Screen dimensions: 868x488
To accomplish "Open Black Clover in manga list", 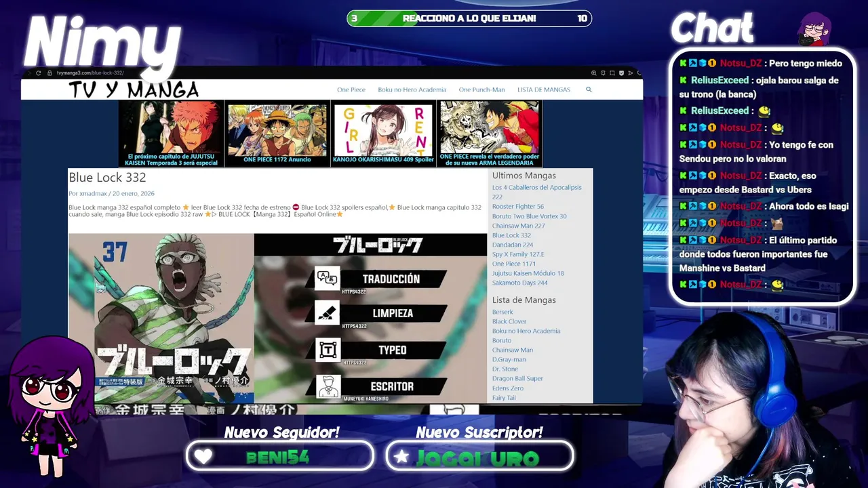I will 509,321.
